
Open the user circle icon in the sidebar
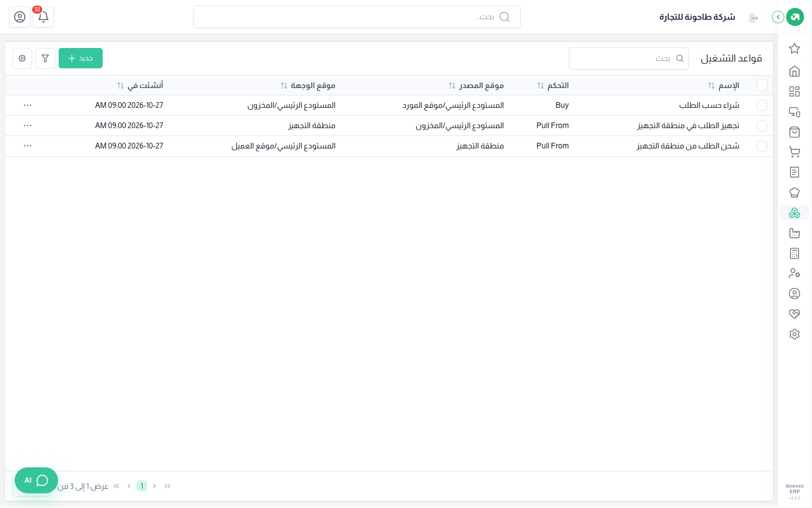[x=795, y=294]
